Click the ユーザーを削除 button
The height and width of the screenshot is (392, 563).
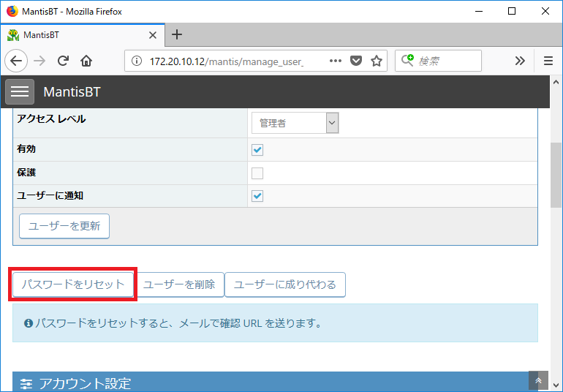coord(179,284)
